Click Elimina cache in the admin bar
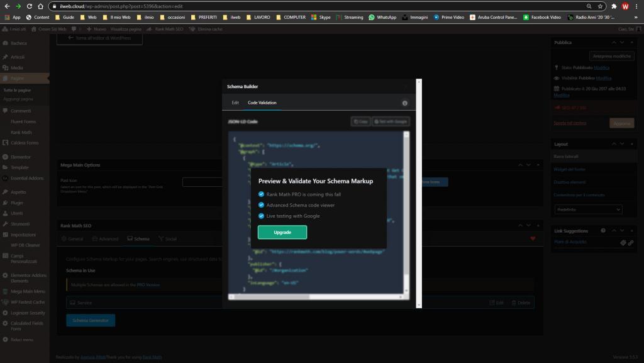The width and height of the screenshot is (644, 363). tap(206, 29)
